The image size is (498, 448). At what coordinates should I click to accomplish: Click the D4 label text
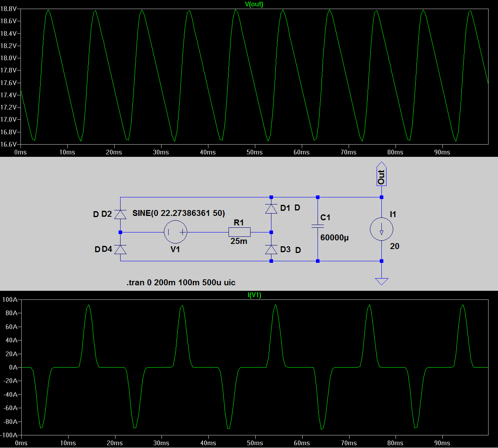pos(107,249)
